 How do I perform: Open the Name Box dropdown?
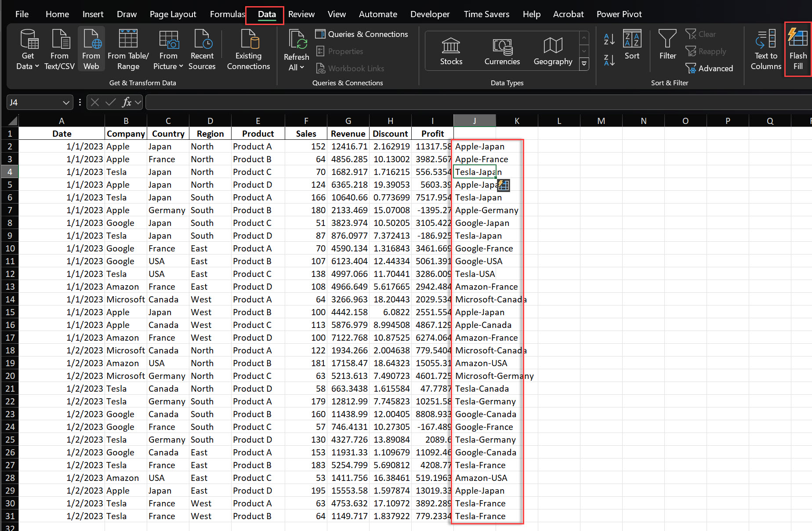pos(66,102)
